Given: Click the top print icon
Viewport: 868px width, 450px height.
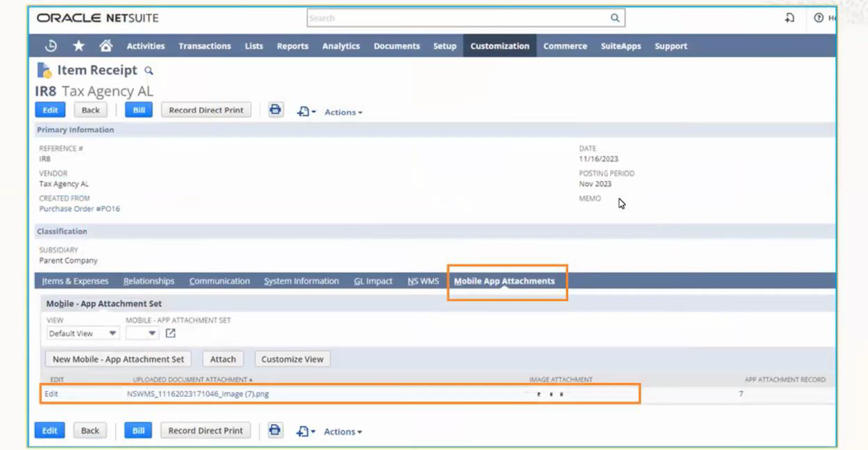Looking at the screenshot, I should [275, 110].
